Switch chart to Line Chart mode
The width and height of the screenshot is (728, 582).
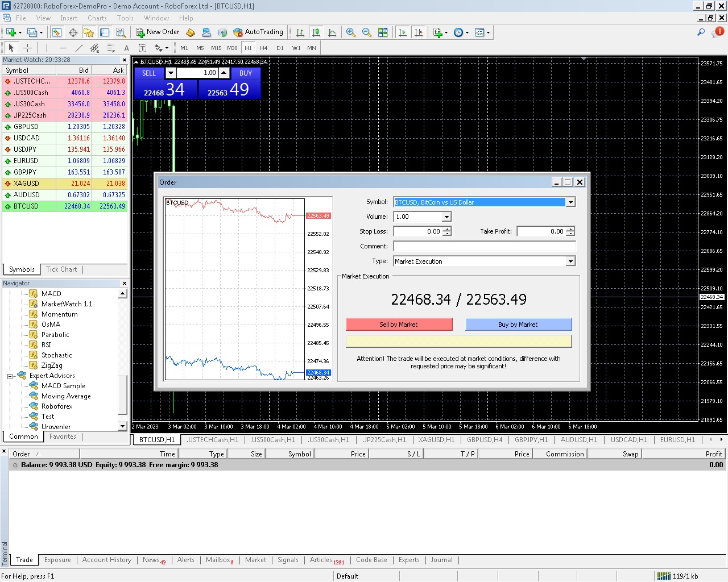pos(332,32)
